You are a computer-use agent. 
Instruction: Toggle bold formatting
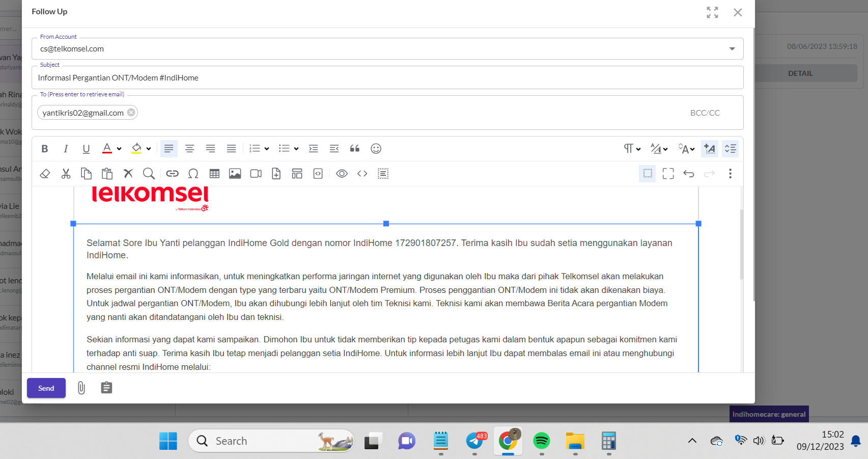coord(45,149)
